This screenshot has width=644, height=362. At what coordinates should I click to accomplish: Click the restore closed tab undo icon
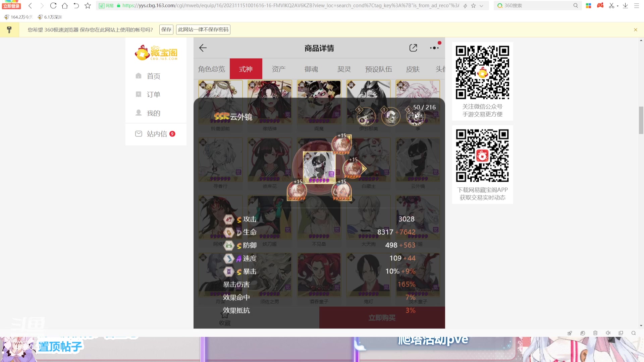tap(76, 6)
